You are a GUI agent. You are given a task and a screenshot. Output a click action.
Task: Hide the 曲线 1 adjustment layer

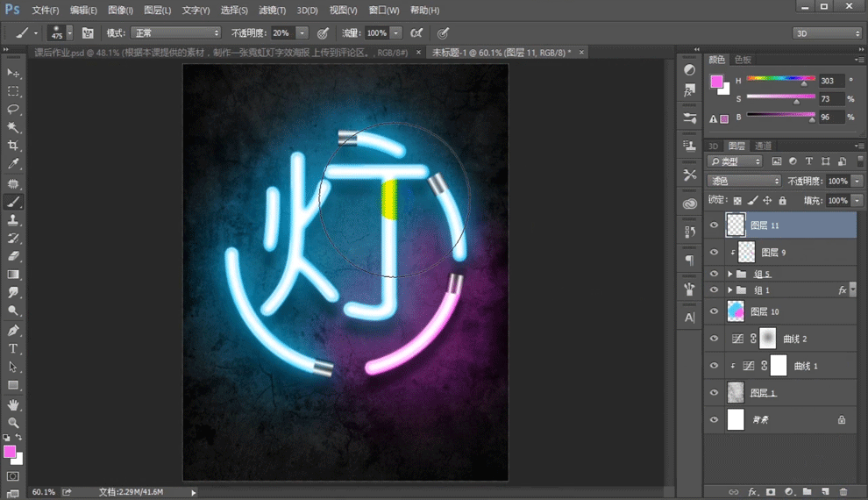[714, 366]
